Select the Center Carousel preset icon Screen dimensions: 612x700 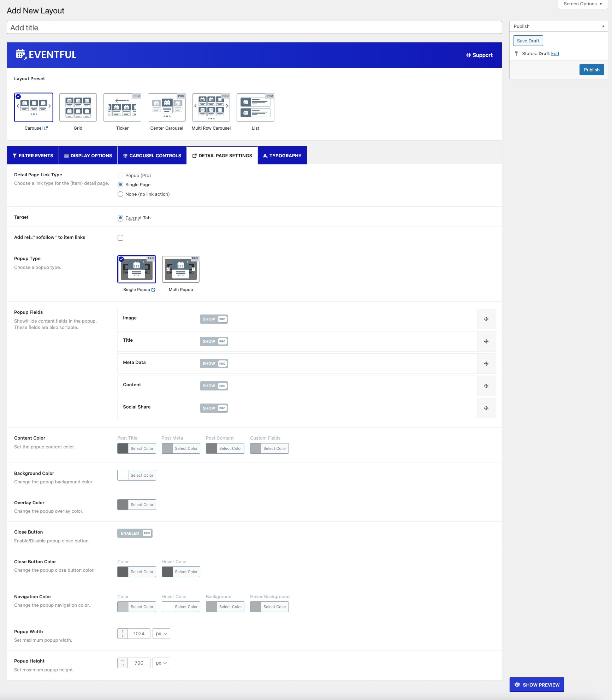click(x=167, y=107)
